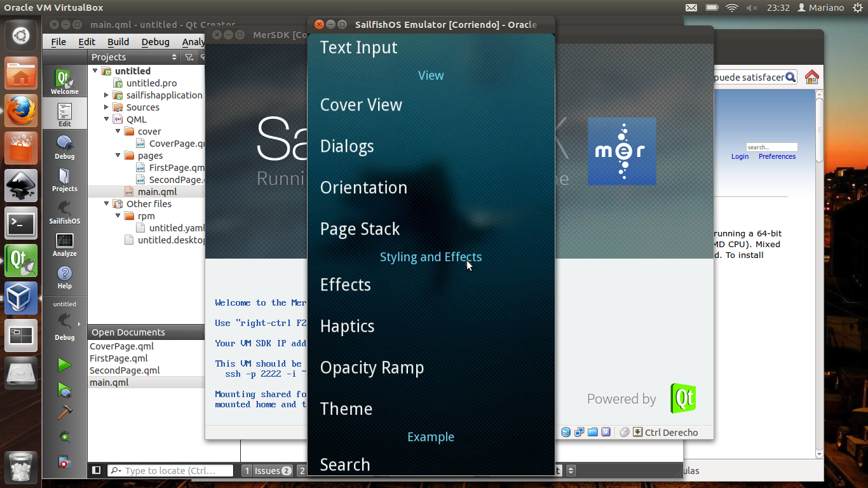Select untitled.yaml file in tree
The image size is (868, 488).
pyautogui.click(x=177, y=228)
